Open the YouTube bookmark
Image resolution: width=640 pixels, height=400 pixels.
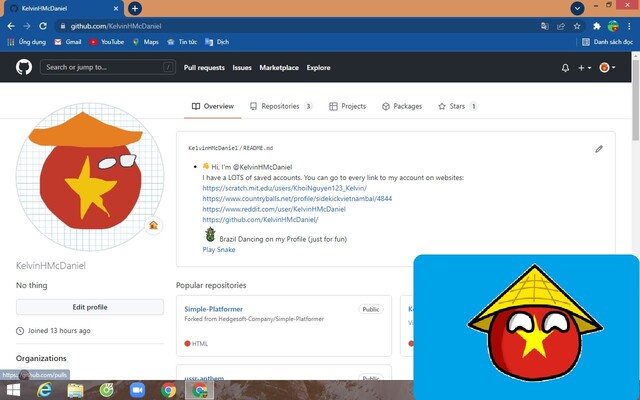[107, 42]
